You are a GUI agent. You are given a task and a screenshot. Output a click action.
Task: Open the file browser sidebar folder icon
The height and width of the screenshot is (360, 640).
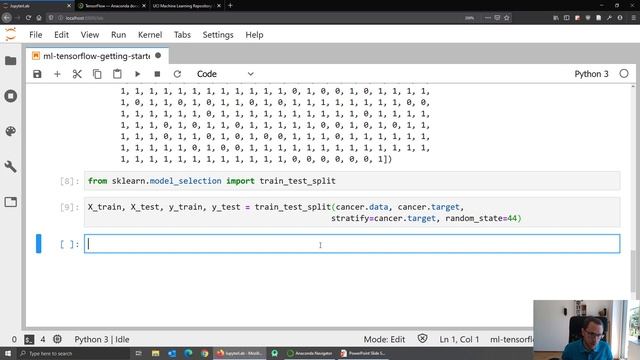[11, 61]
